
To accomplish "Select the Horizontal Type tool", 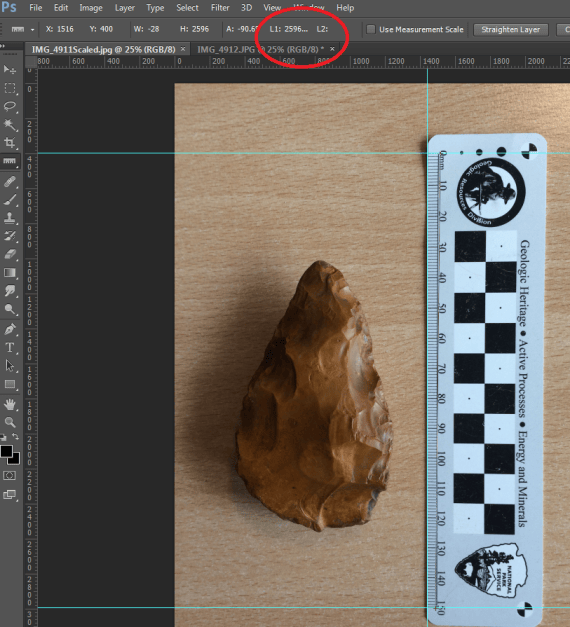I will click(x=10, y=347).
